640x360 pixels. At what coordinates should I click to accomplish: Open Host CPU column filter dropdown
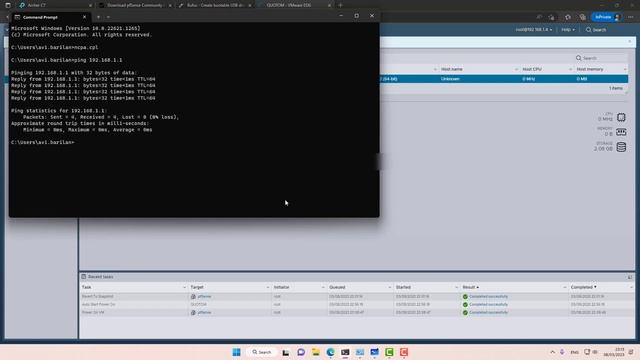tap(570, 69)
